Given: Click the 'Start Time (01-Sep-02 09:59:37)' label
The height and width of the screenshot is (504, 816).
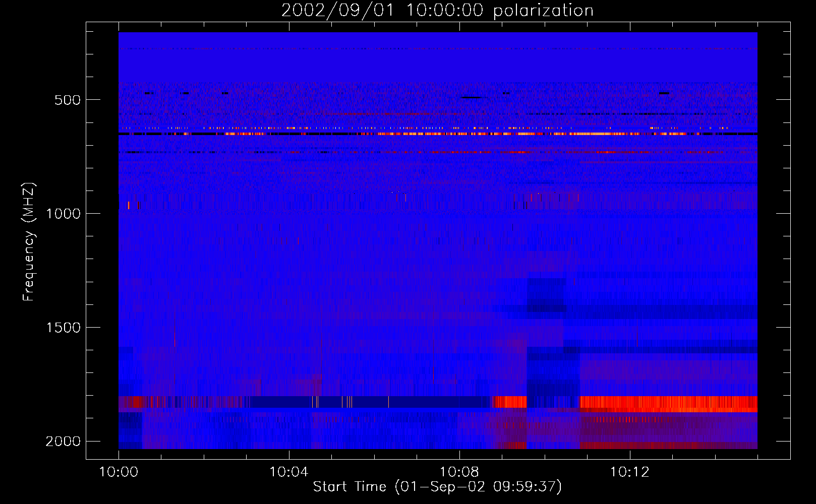Looking at the screenshot, I should pos(437,487).
